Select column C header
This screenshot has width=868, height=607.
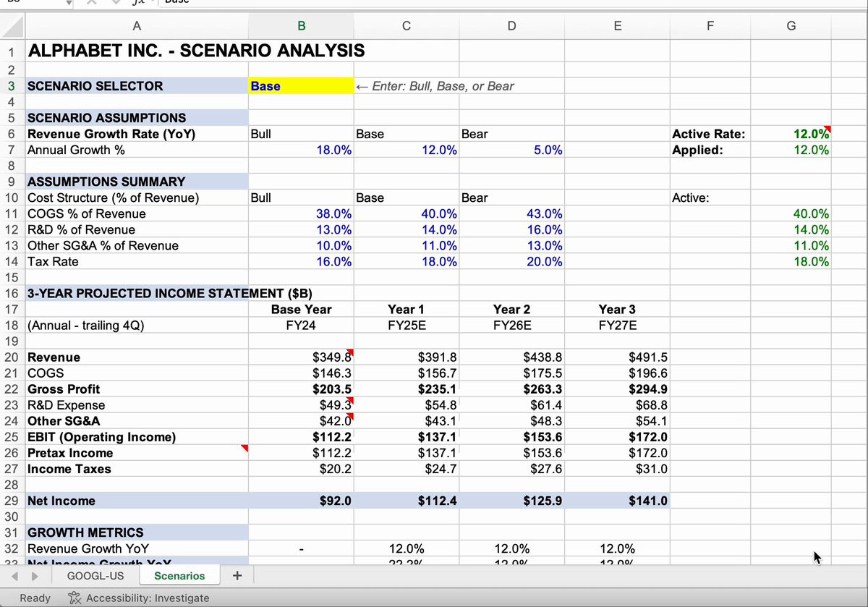pyautogui.click(x=407, y=27)
